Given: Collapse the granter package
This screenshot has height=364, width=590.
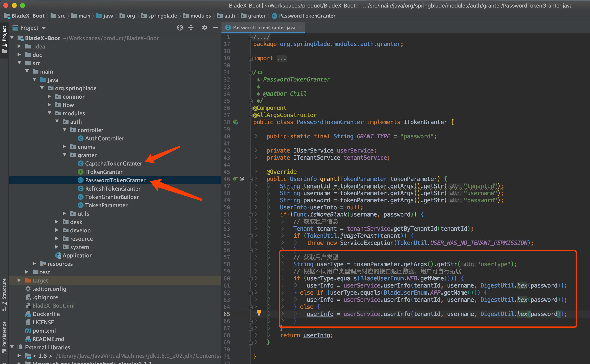Looking at the screenshot, I should click(x=65, y=155).
